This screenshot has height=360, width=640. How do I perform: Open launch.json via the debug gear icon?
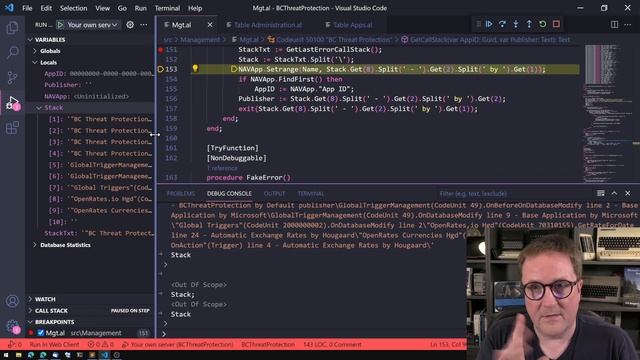[x=130, y=25]
